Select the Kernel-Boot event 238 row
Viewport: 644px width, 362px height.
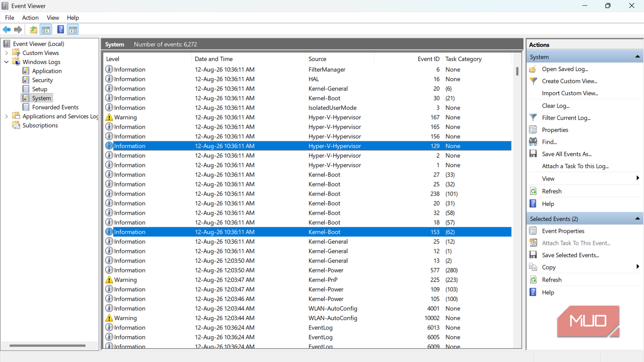(x=308, y=194)
